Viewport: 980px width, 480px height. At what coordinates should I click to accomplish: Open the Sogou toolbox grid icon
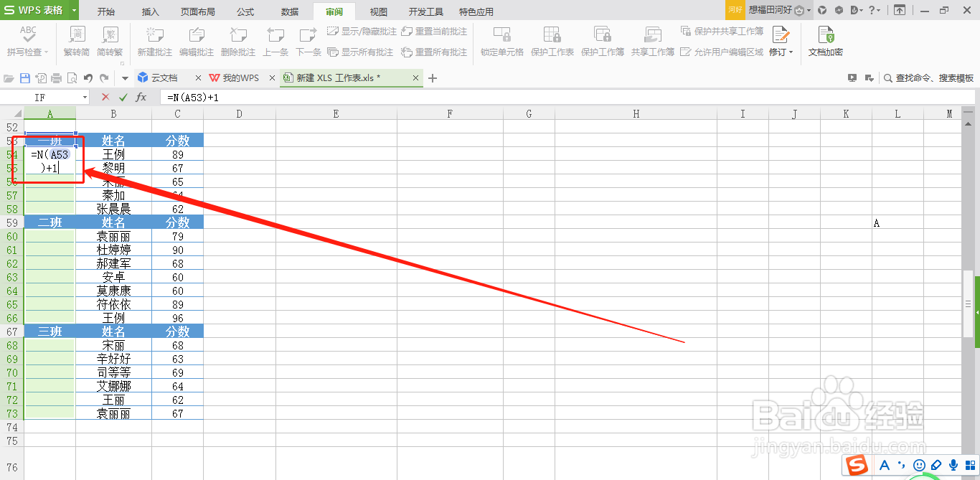click(970, 465)
